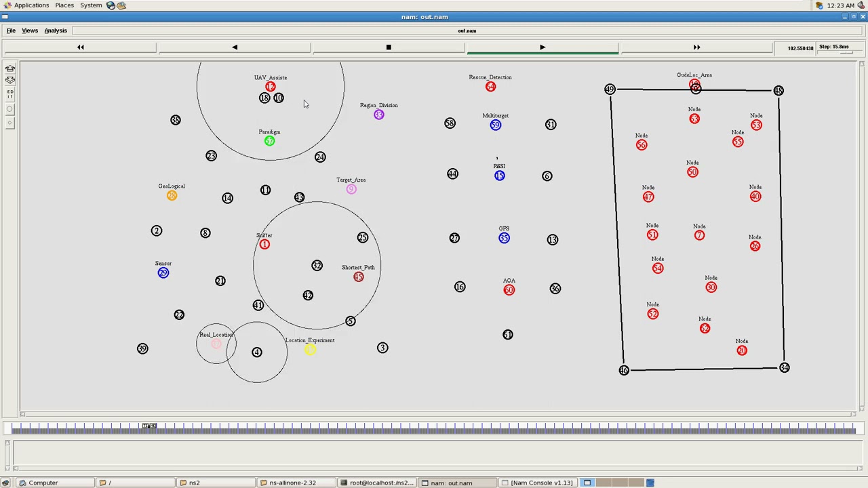Play the animation forward
The image size is (868, 488).
(542, 47)
